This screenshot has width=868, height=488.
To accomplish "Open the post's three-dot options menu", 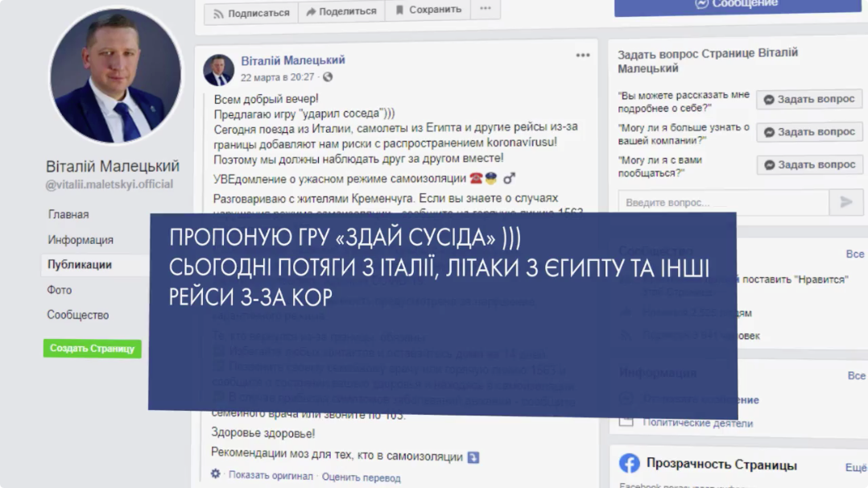I will tap(582, 56).
